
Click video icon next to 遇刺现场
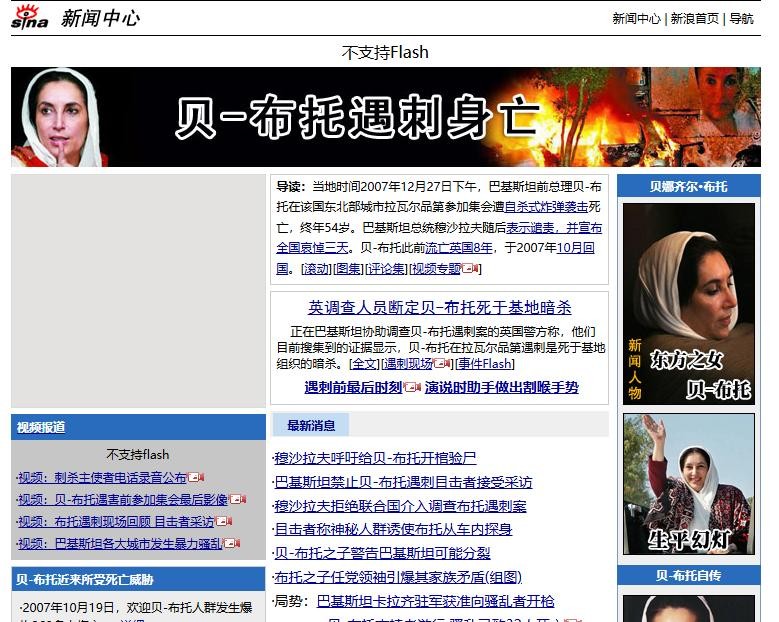tap(443, 364)
